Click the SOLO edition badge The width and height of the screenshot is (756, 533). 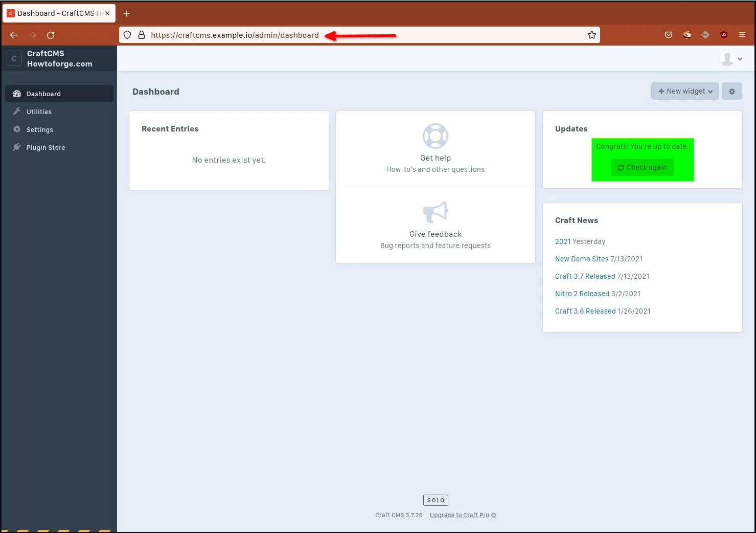(436, 500)
